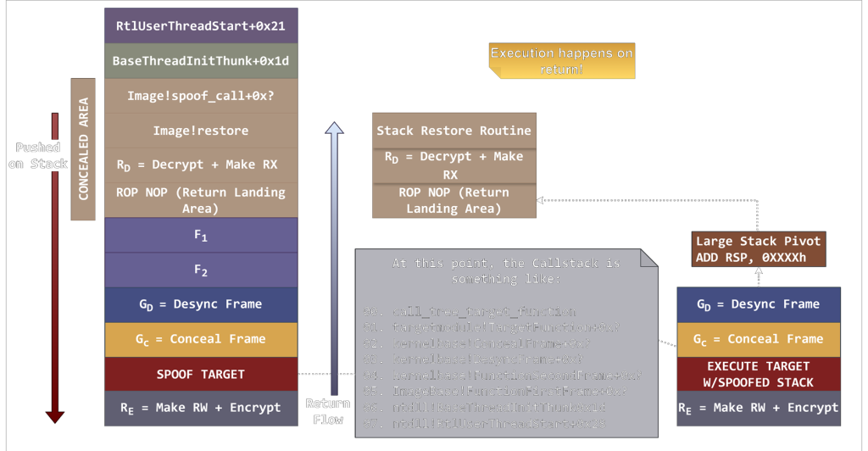
Task: Click the RtlUserThreadStart+0x21 stack block
Action: pos(201,25)
